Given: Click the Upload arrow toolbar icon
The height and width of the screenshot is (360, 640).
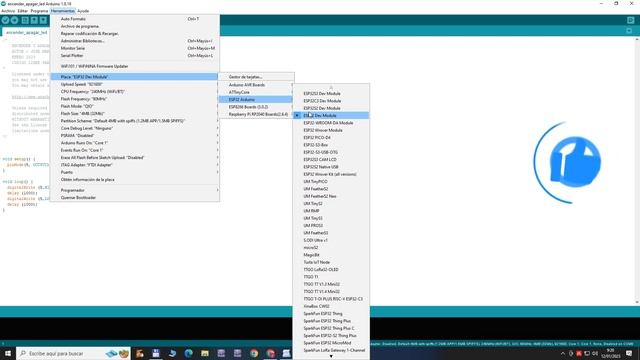Looking at the screenshot, I should click(14, 20).
